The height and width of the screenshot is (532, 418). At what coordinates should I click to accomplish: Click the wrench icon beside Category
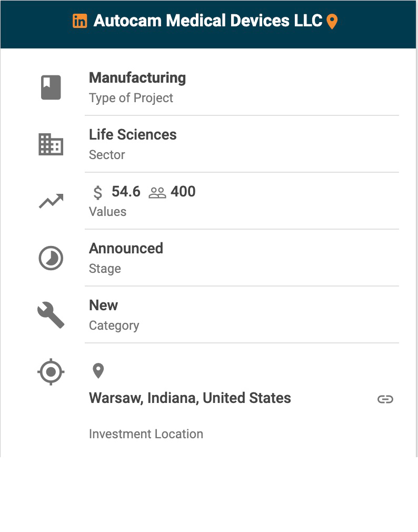point(51,315)
